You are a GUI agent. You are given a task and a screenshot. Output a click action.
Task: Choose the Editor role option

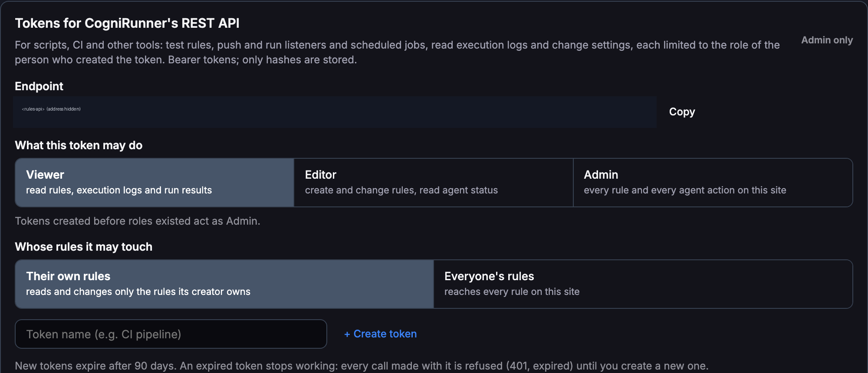[434, 183]
